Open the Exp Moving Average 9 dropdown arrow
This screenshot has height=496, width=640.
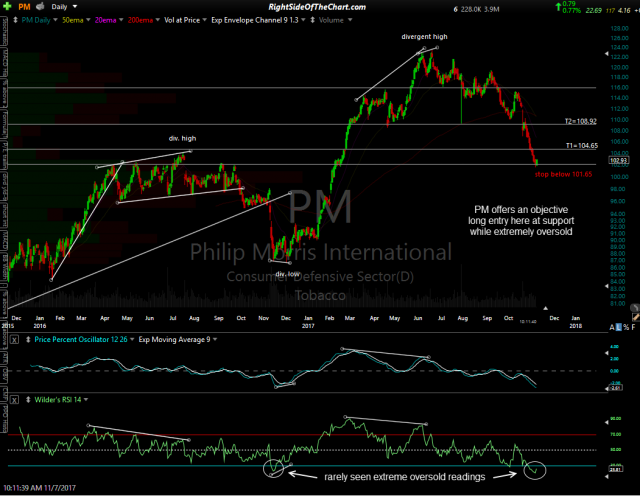point(215,340)
